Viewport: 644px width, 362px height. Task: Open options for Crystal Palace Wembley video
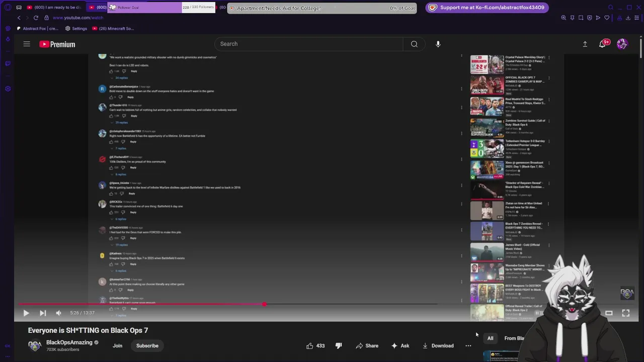point(549,58)
